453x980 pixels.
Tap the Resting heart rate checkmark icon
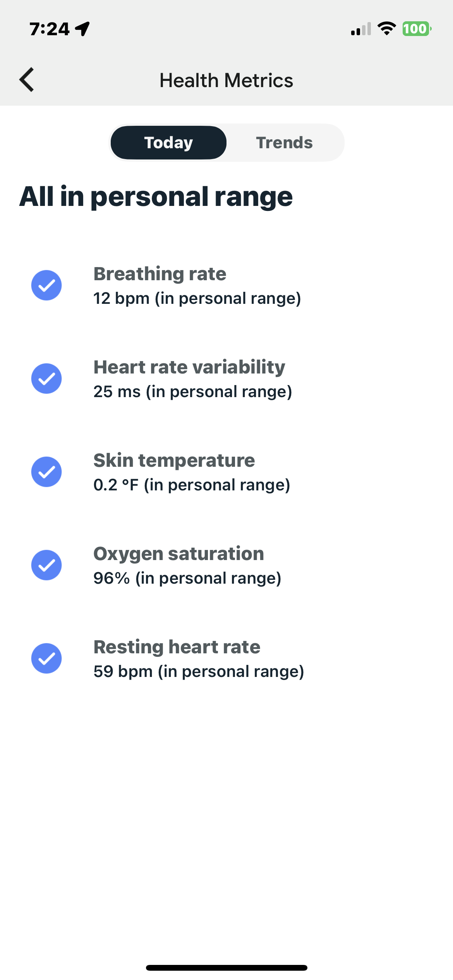(x=46, y=658)
